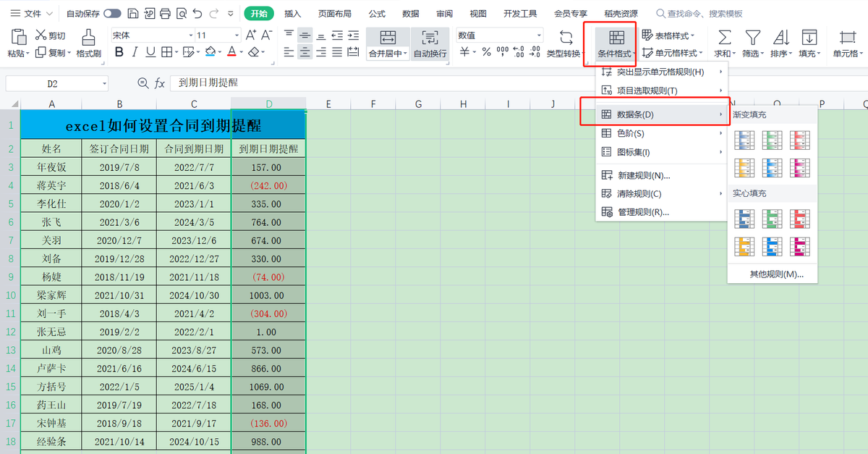Click the borders grid icon
The image size is (868, 454).
166,52
